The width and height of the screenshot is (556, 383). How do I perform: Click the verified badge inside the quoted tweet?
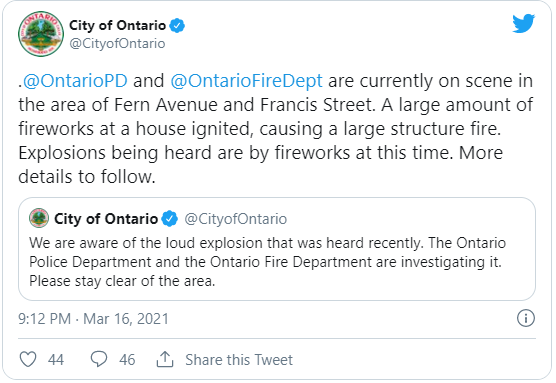click(x=169, y=218)
